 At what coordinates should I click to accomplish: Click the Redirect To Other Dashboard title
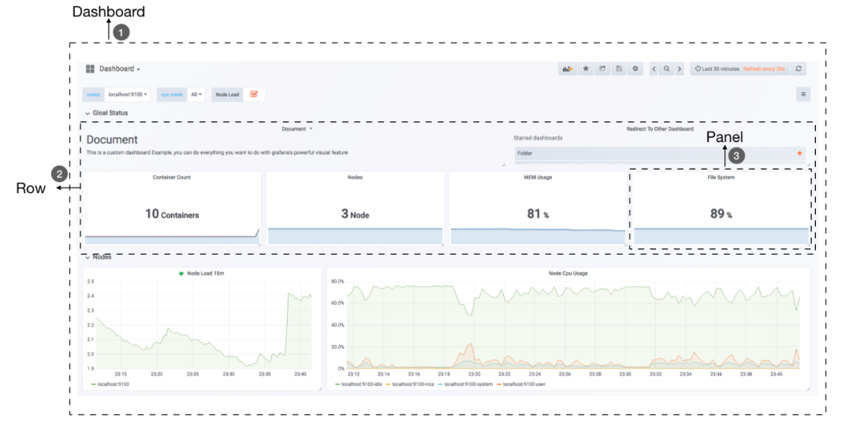(x=660, y=129)
